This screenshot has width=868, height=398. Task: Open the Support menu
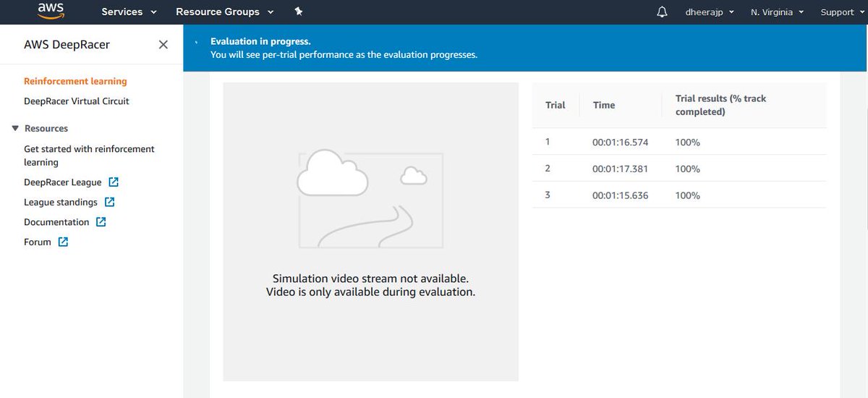pyautogui.click(x=842, y=12)
